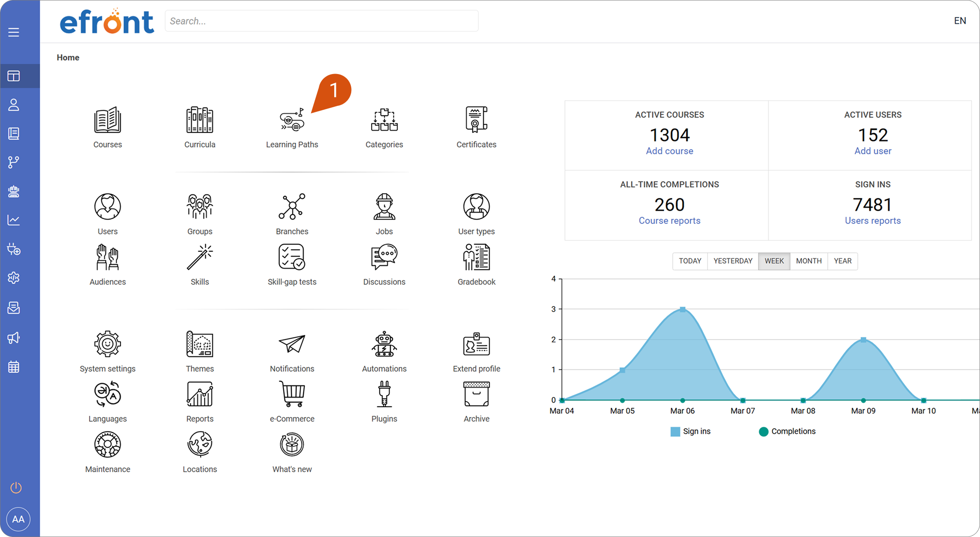This screenshot has width=980, height=537.
Task: Open the Automations robot icon
Action: pyautogui.click(x=384, y=344)
